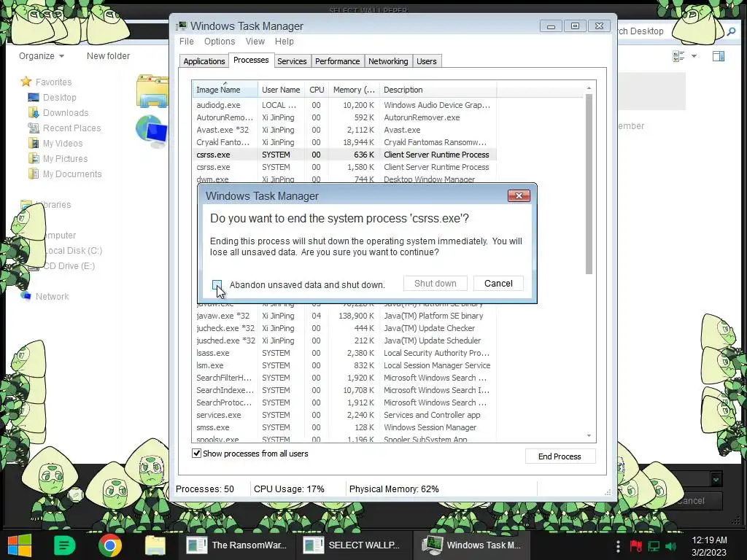Select the Cryakl Fanto... process row

344,142
